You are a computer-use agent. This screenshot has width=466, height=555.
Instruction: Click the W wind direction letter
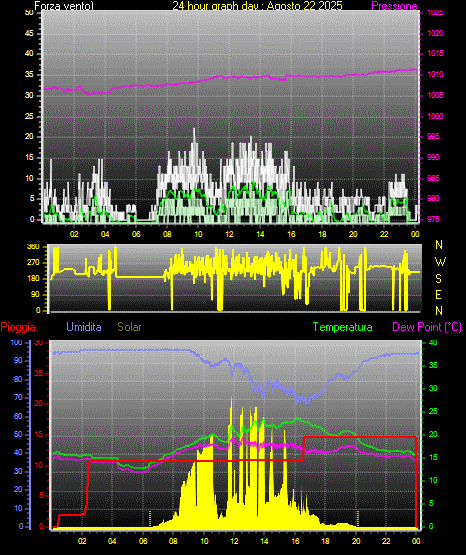pyautogui.click(x=440, y=262)
